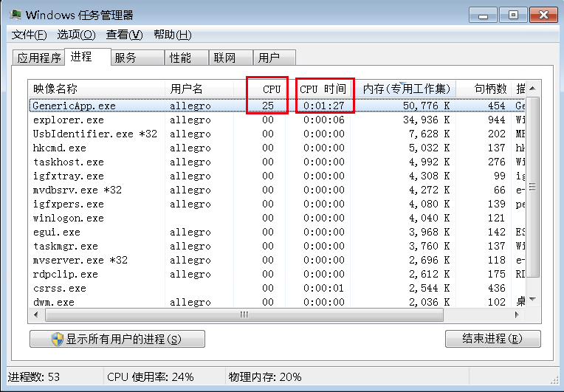The height and width of the screenshot is (392, 564).
Task: Select the dwm.exe process
Action: click(277, 302)
